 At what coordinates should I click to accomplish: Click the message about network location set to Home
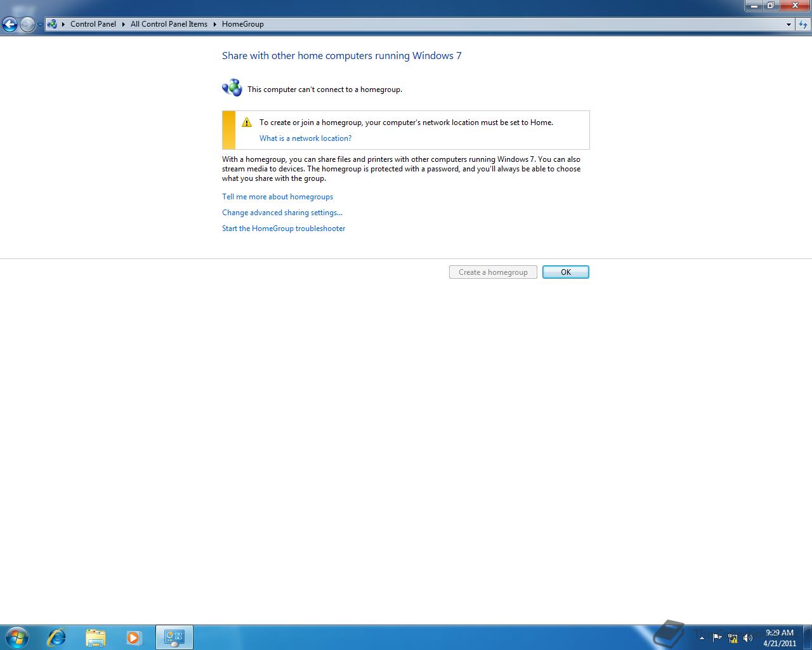406,123
